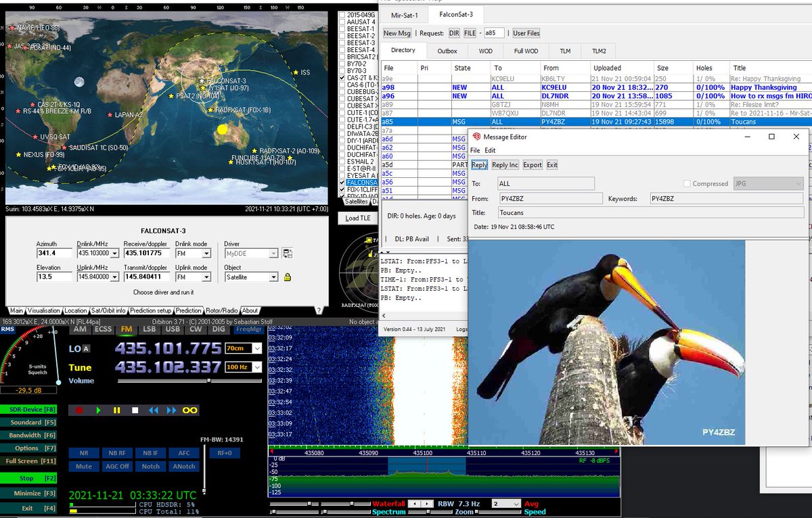Click the Orbitron driver run icon
This screenshot has height=518, width=812.
tap(287, 254)
